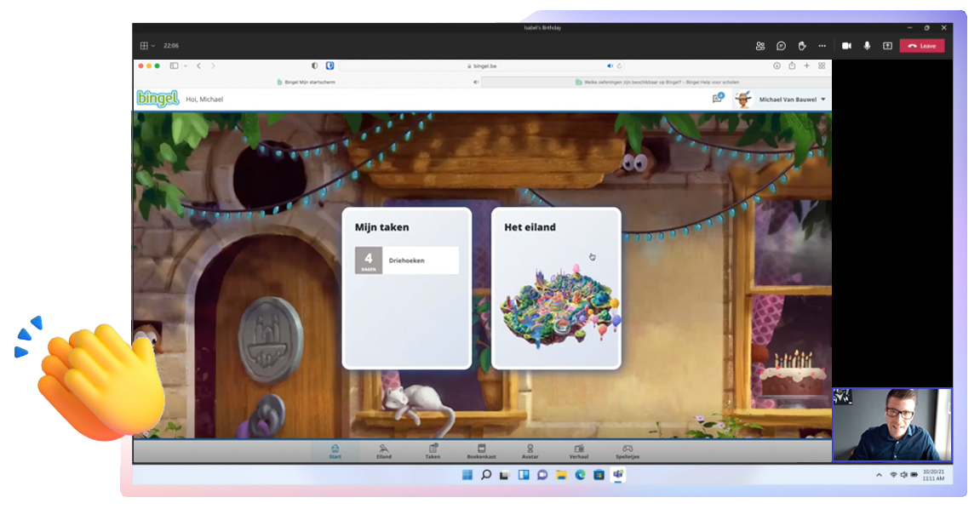The image size is (980, 509).
Task: Click the Safari privacy shield icon
Action: pyautogui.click(x=314, y=66)
